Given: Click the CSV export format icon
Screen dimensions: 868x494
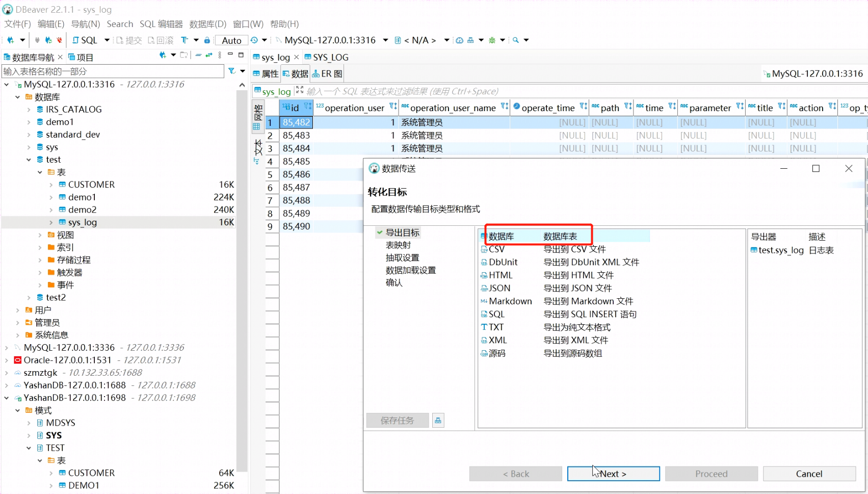Looking at the screenshot, I should 484,249.
